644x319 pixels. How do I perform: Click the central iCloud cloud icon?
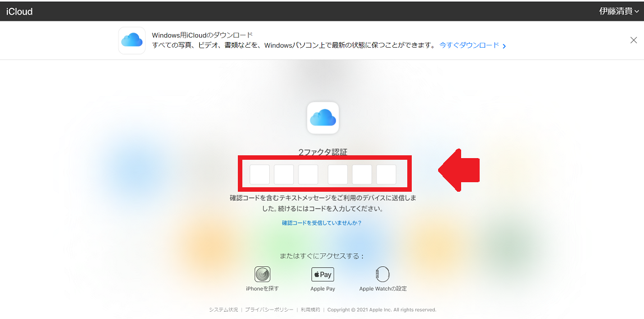pos(323,117)
